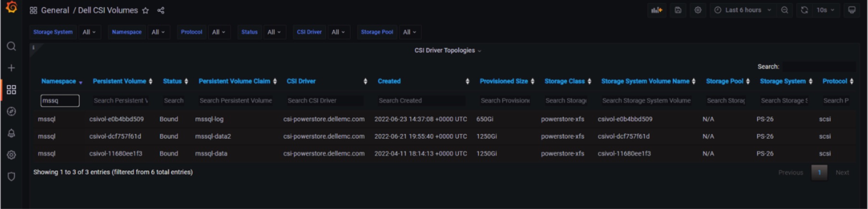Screen dimensions: 868x209
Task: Click the dashboard grid icon before General
Action: pos(33,10)
